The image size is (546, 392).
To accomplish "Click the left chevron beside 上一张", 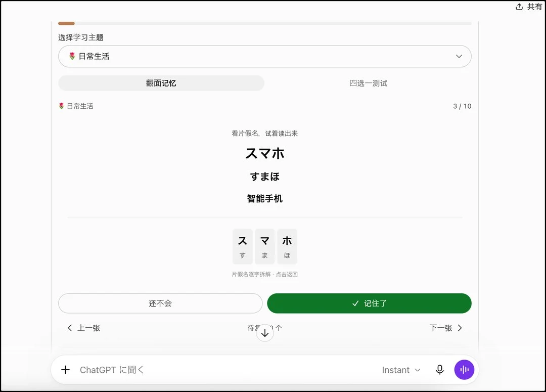I will tap(70, 328).
